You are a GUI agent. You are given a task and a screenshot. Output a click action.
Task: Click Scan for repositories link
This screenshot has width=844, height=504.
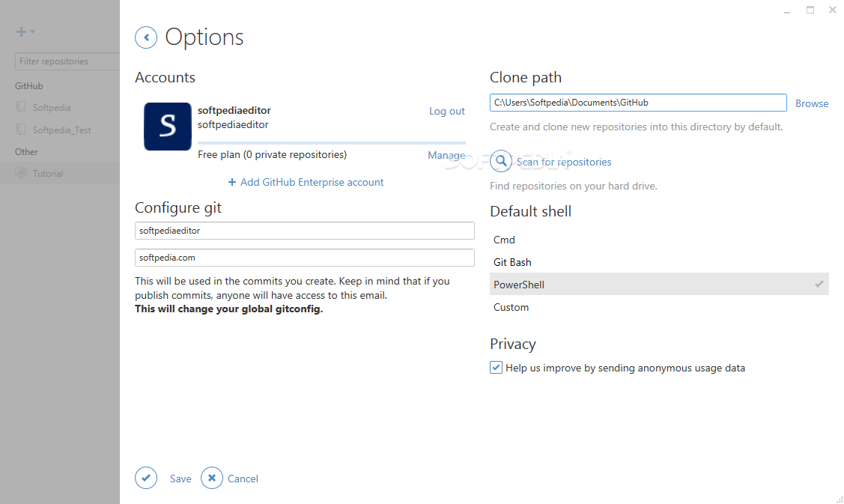click(x=564, y=162)
